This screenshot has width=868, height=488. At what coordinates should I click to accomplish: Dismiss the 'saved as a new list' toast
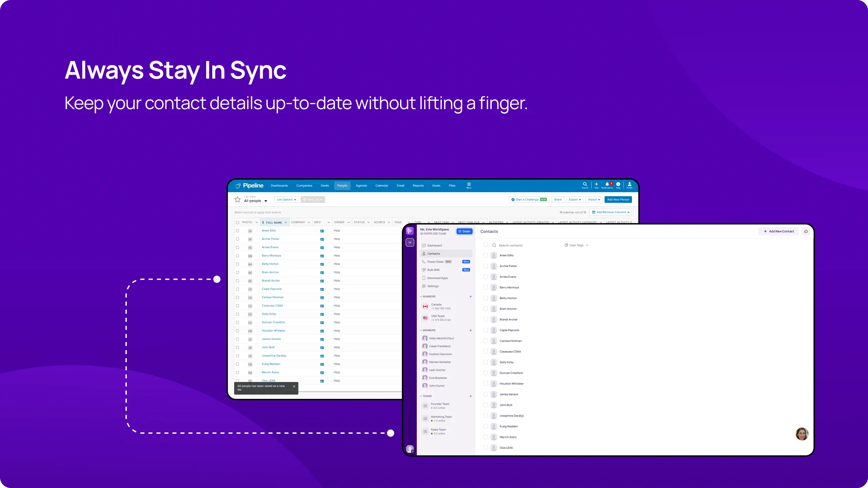tap(294, 386)
